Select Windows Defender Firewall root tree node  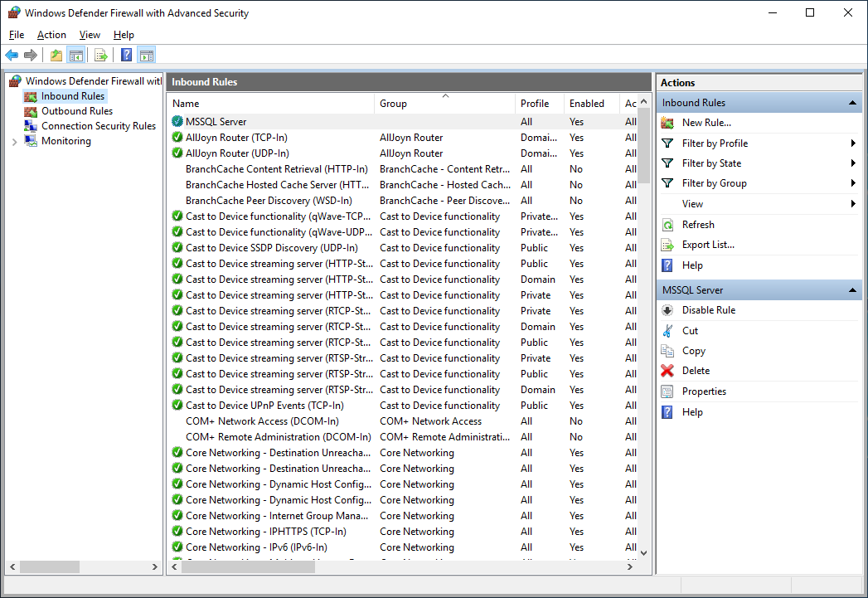[94, 81]
